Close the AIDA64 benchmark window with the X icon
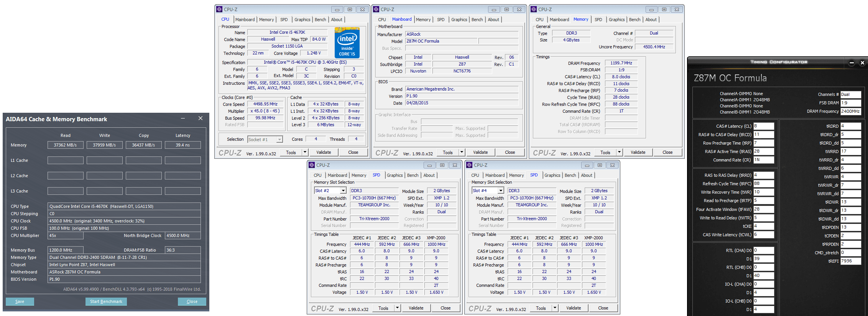868x316 pixels. 200,118
